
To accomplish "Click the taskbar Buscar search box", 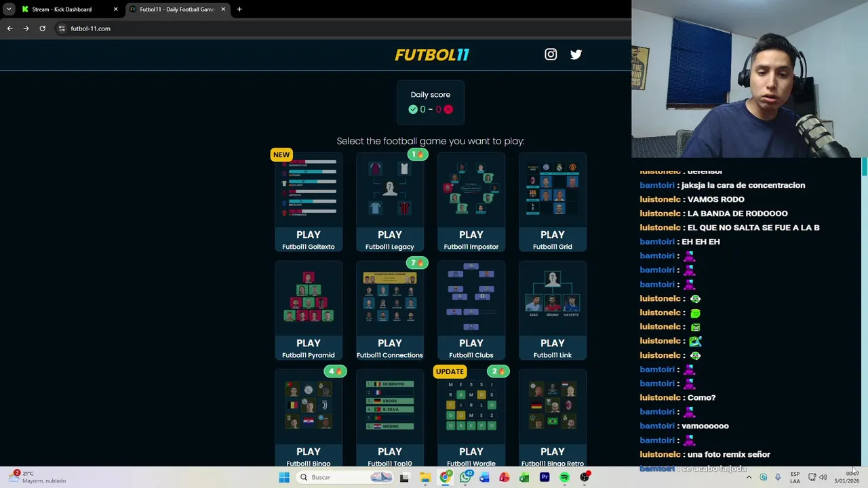I will pyautogui.click(x=346, y=477).
